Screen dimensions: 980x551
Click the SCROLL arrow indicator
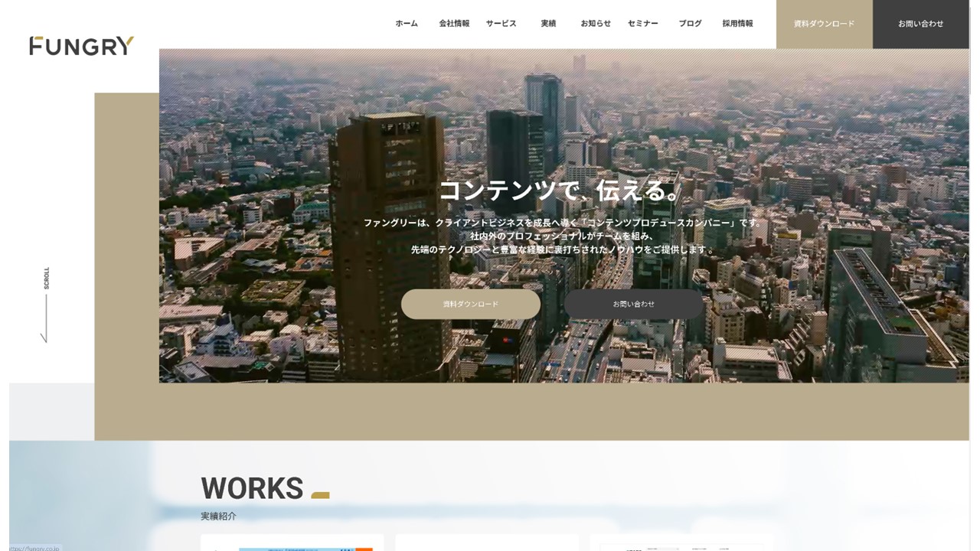pos(46,302)
